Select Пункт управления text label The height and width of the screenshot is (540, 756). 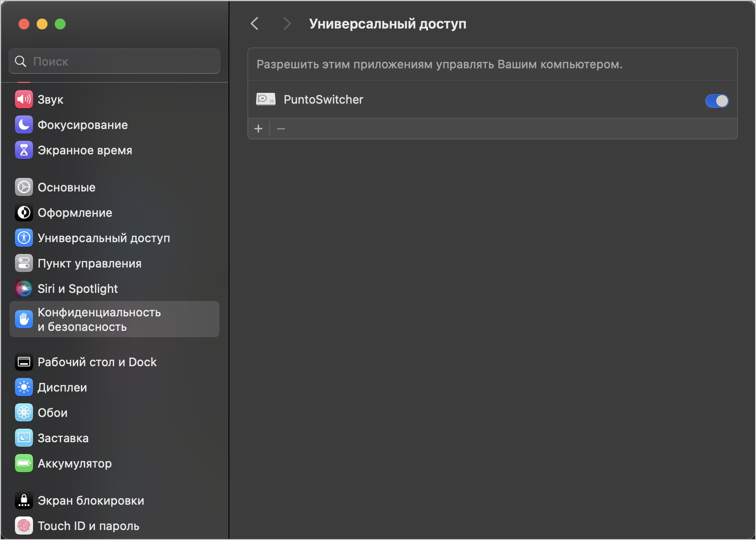point(90,263)
